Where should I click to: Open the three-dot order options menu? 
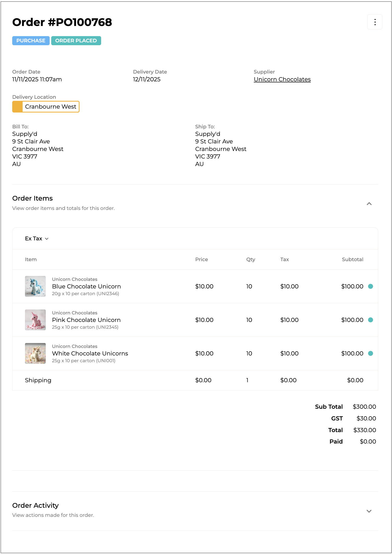point(375,22)
